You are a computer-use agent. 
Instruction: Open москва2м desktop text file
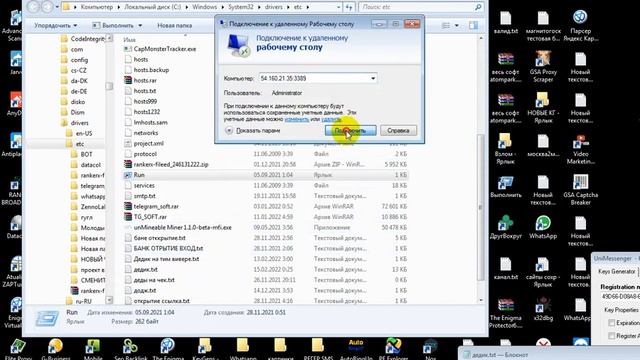[x=543, y=145]
